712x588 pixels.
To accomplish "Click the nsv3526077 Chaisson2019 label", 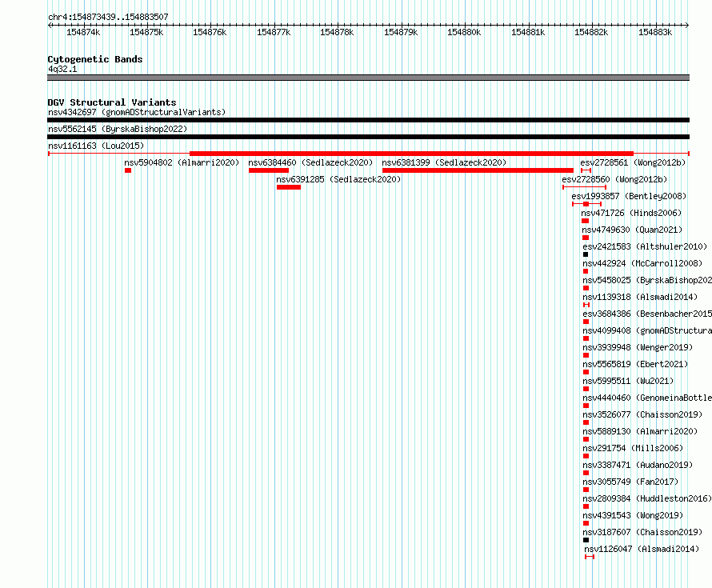I will [642, 414].
